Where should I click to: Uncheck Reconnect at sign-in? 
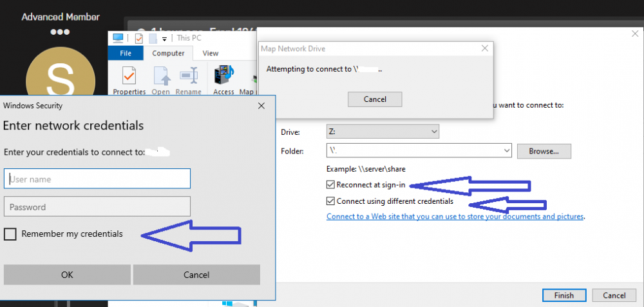point(330,184)
